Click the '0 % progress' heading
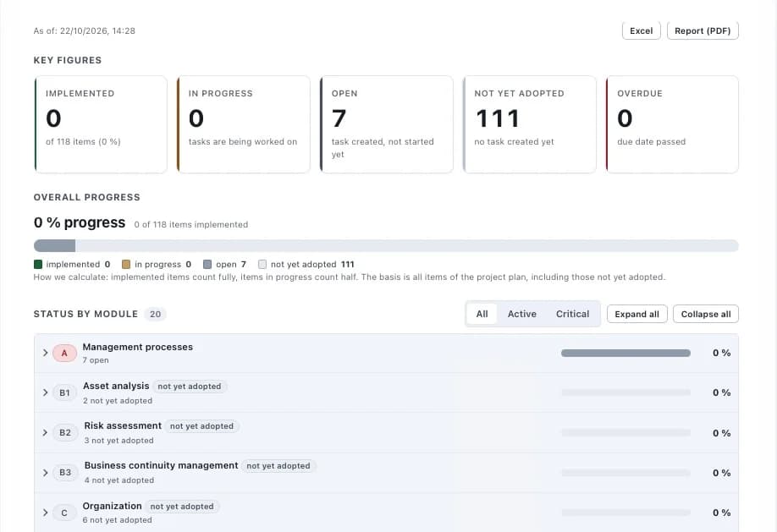 pyautogui.click(x=80, y=222)
